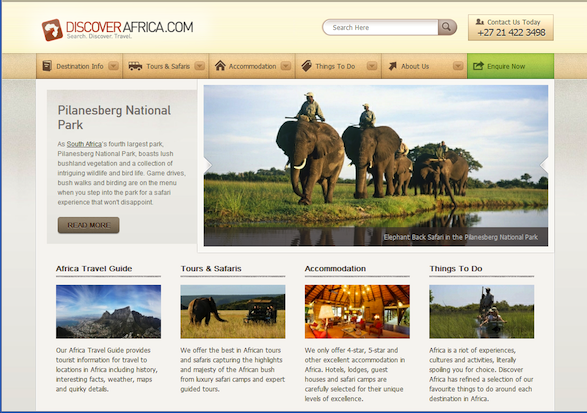
Task: Click the '4-star, 5-star' accommodation paragraph
Action: click(x=355, y=374)
